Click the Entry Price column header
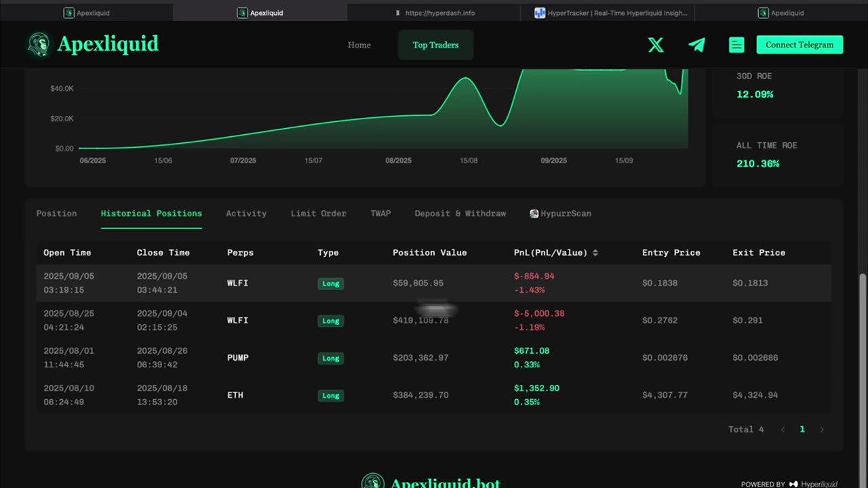This screenshot has width=868, height=488. point(671,253)
